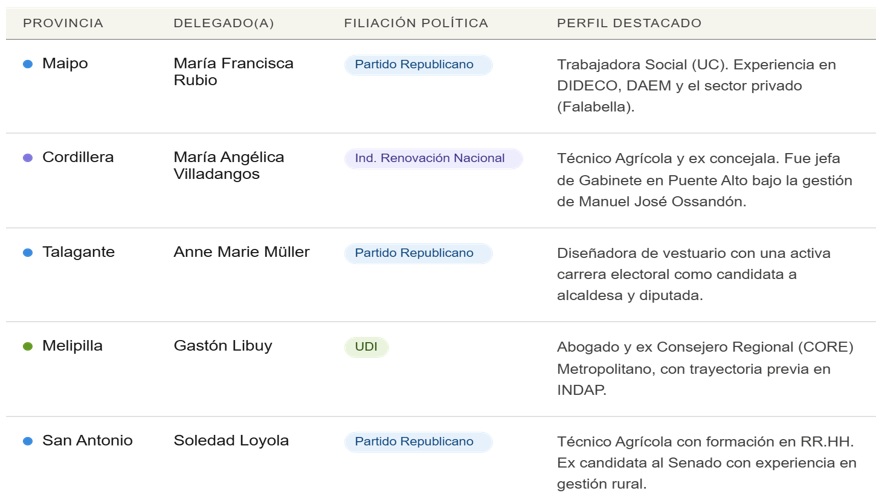The width and height of the screenshot is (885, 503).
Task: Click the blue dot beside San Antonio
Action: 28,441
